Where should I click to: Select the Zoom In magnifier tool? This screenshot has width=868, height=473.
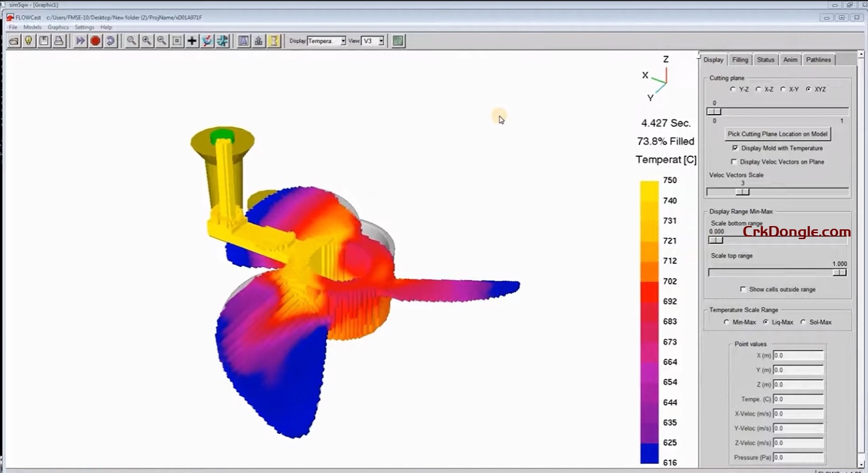147,40
